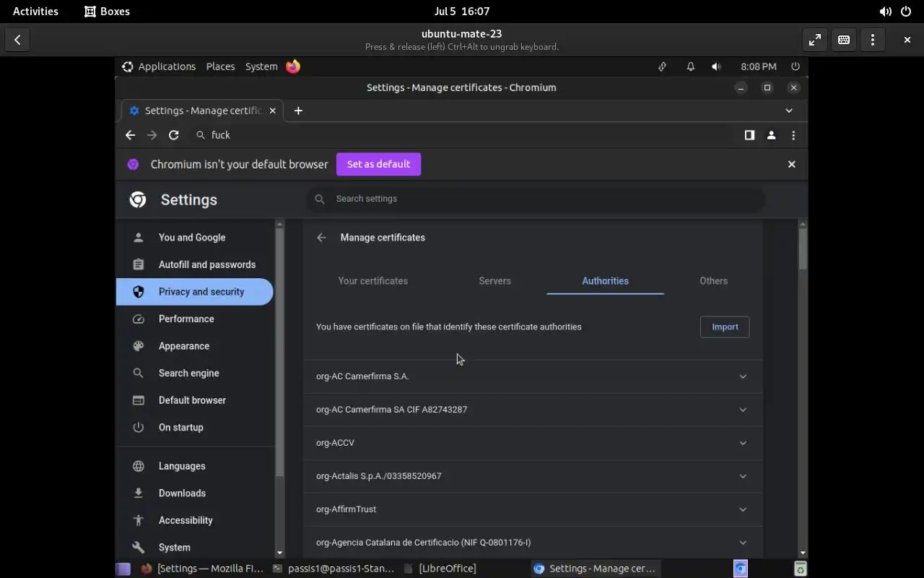The height and width of the screenshot is (578, 924).
Task: Launch Firefox from the MATE top panel
Action: point(293,66)
